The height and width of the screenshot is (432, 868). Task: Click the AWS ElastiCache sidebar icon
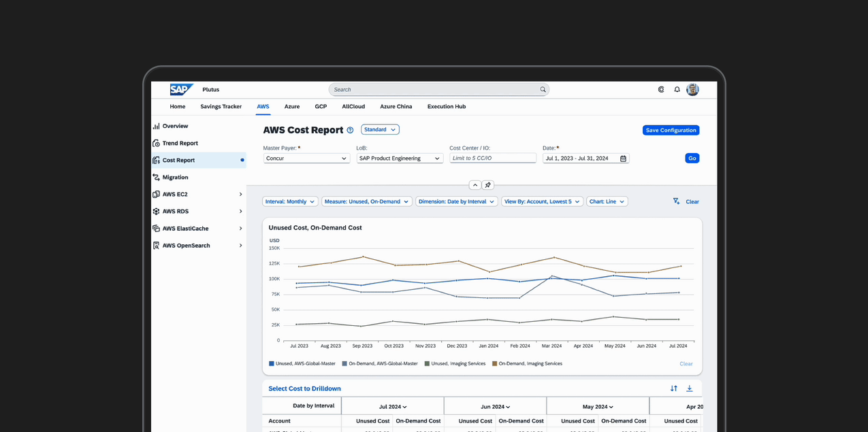(x=156, y=229)
